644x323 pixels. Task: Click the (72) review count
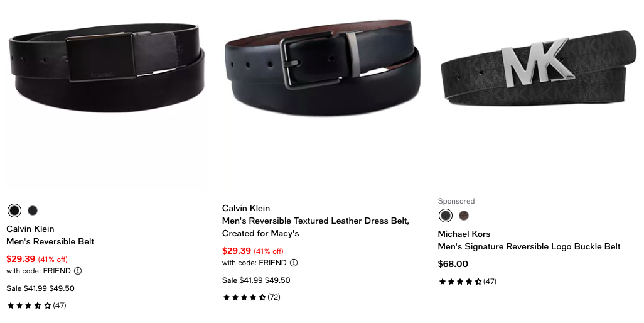274,297
